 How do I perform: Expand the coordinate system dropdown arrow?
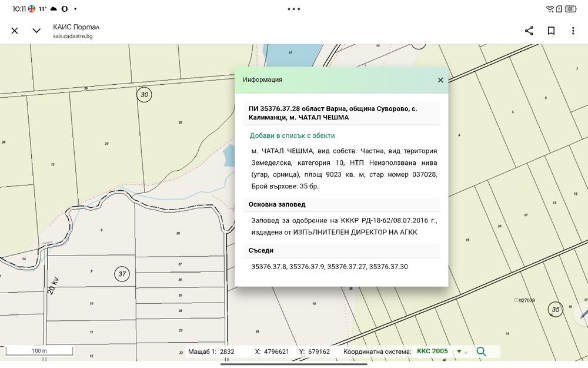pos(459,352)
